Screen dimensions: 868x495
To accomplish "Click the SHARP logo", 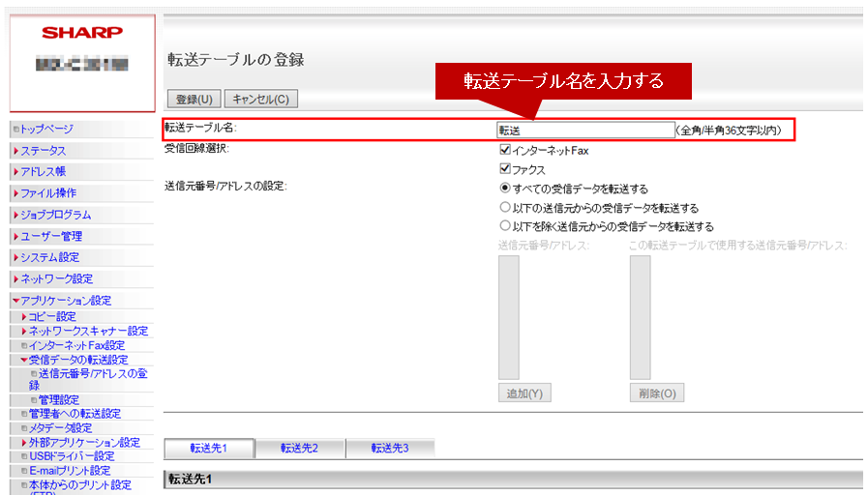I will click(x=81, y=33).
